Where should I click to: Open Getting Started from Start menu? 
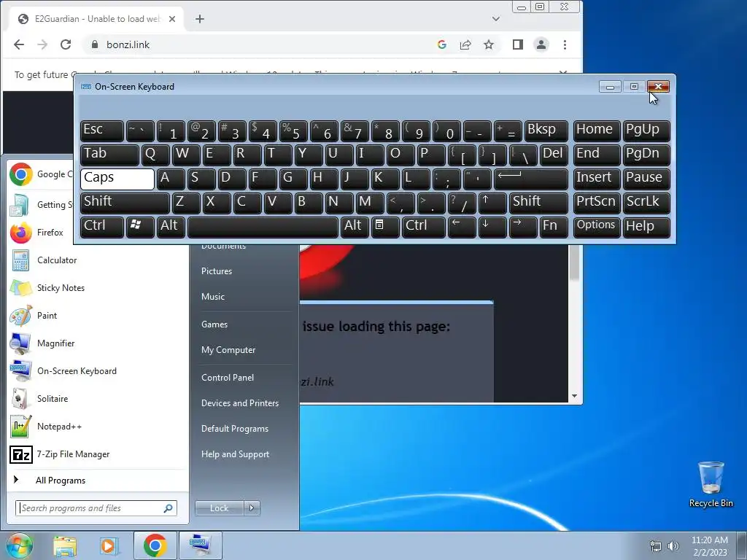point(41,205)
